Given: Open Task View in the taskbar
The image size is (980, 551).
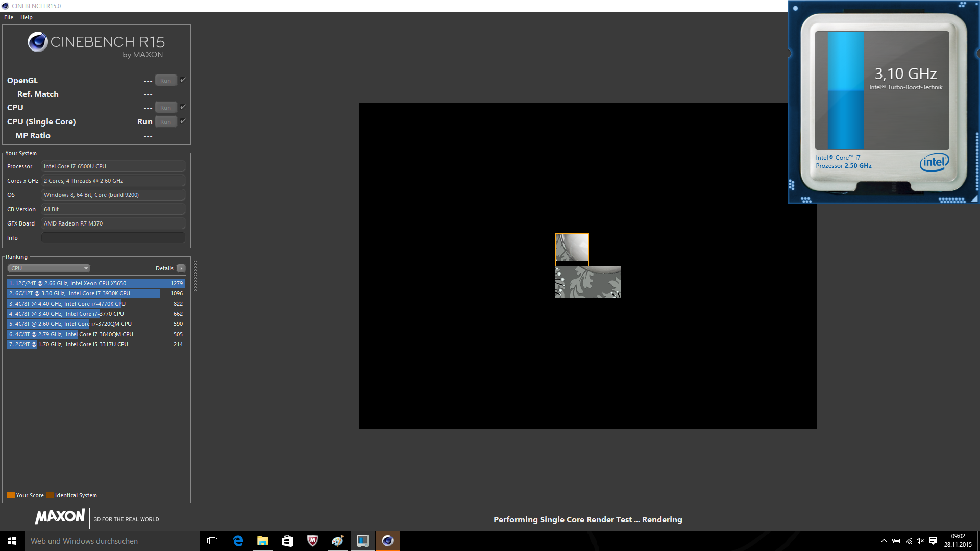Looking at the screenshot, I should coord(212,541).
